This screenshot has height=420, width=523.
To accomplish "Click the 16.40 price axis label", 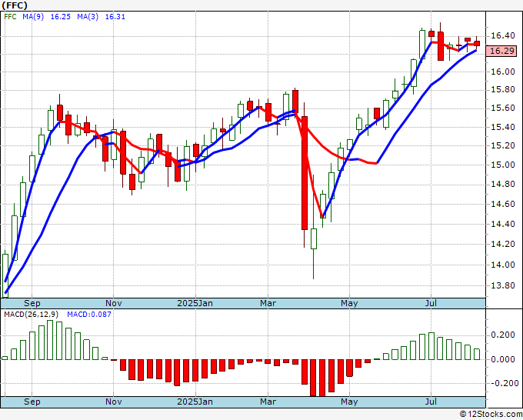I will (503, 35).
